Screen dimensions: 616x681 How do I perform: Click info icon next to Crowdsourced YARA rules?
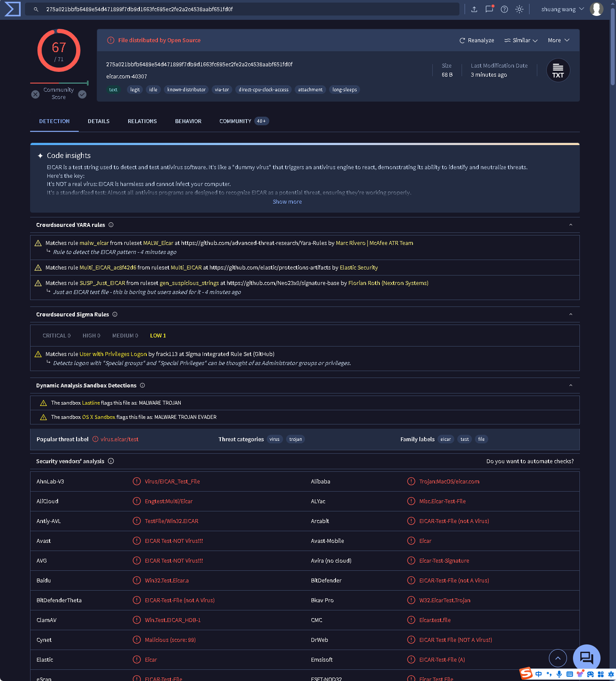pyautogui.click(x=111, y=225)
